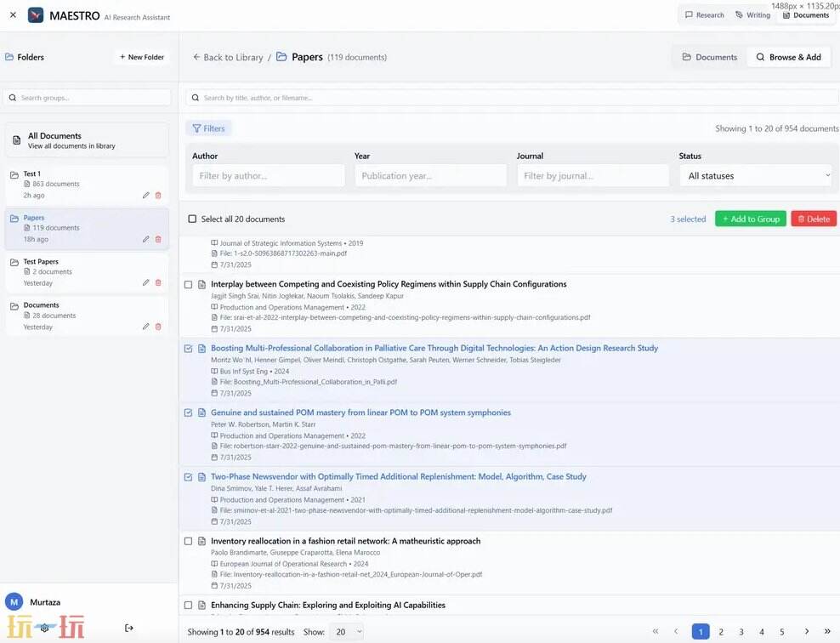Click the red trash icon for Papers folder
Viewport: 840px width, 643px height.
point(158,240)
